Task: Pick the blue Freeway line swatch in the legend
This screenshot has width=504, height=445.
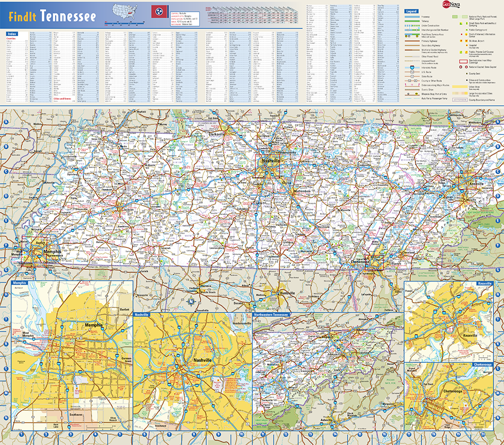Action: click(412, 17)
